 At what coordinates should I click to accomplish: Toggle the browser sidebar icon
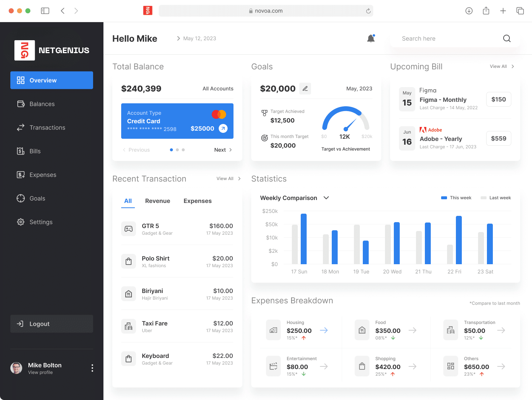[x=45, y=11]
